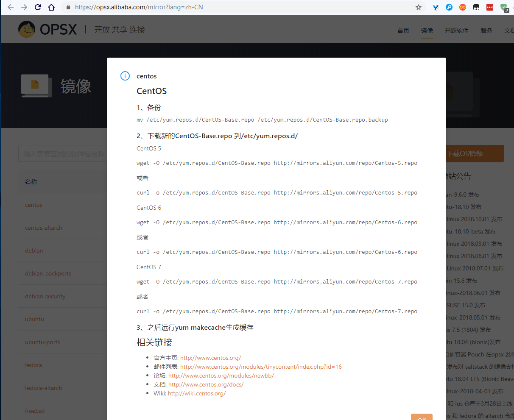Select centos in mirror list
The height and width of the screenshot is (420, 514).
34,205
